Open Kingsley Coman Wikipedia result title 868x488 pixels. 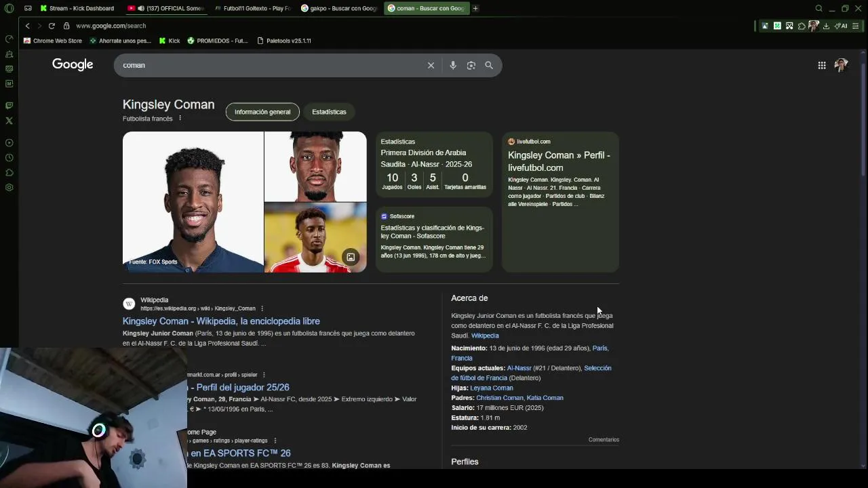221,321
